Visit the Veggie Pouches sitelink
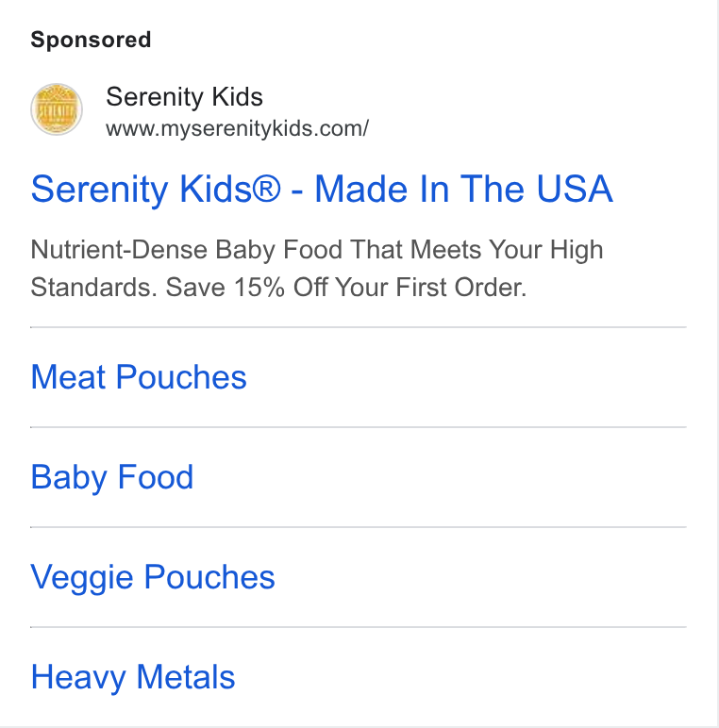Screen dimensions: 719x728 (x=153, y=577)
